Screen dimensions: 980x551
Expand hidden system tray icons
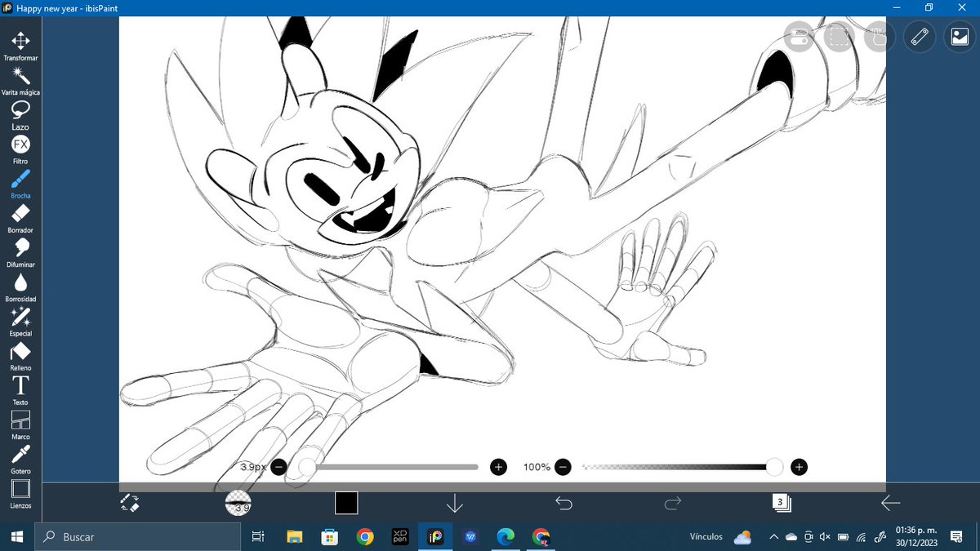773,536
